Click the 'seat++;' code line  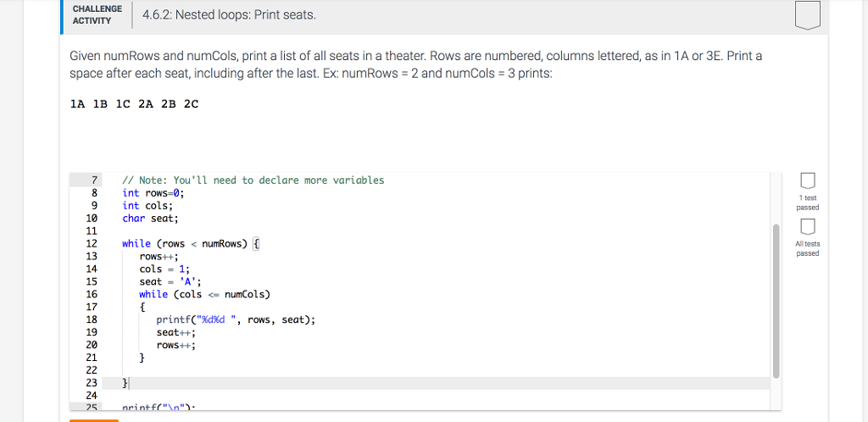pyautogui.click(x=176, y=332)
